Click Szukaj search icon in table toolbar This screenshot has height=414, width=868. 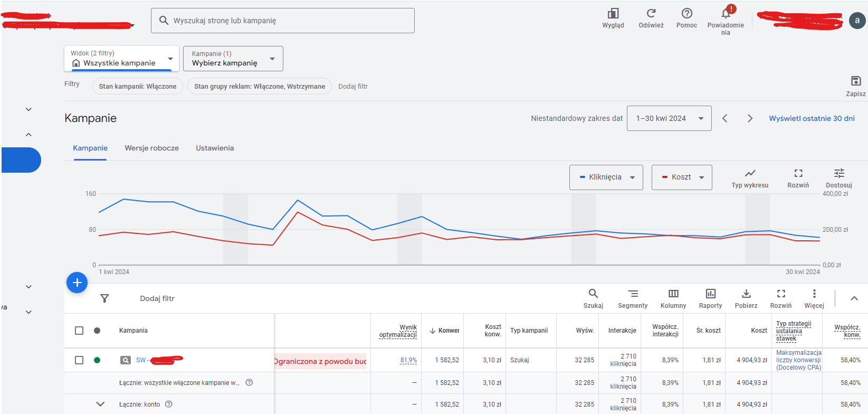(593, 294)
